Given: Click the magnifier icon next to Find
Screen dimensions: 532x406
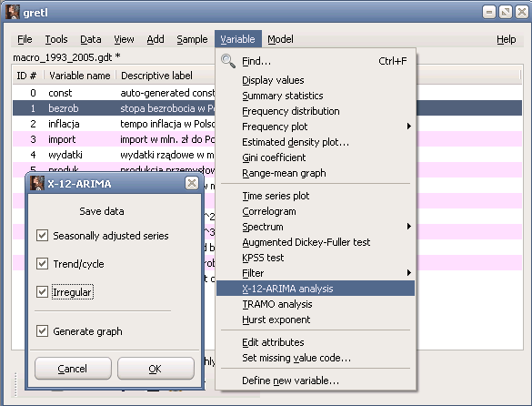Looking at the screenshot, I should [x=228, y=61].
